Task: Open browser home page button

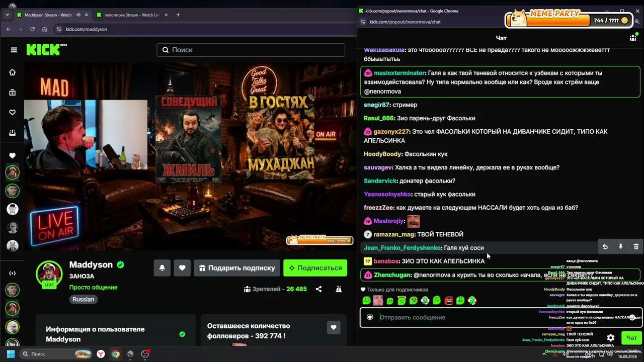Action: click(x=44, y=29)
